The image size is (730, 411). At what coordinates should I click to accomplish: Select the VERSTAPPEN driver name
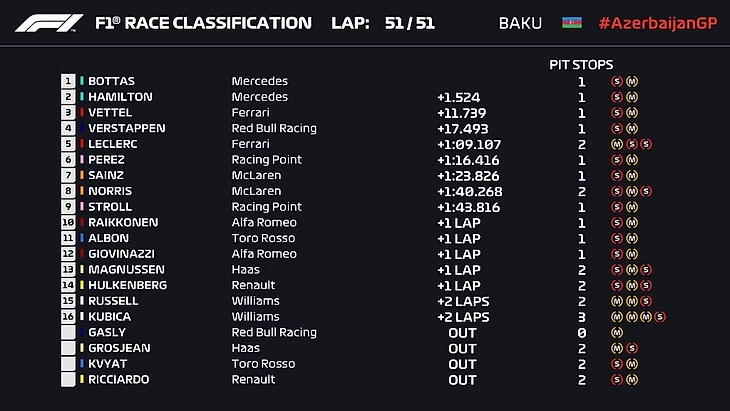pos(127,128)
